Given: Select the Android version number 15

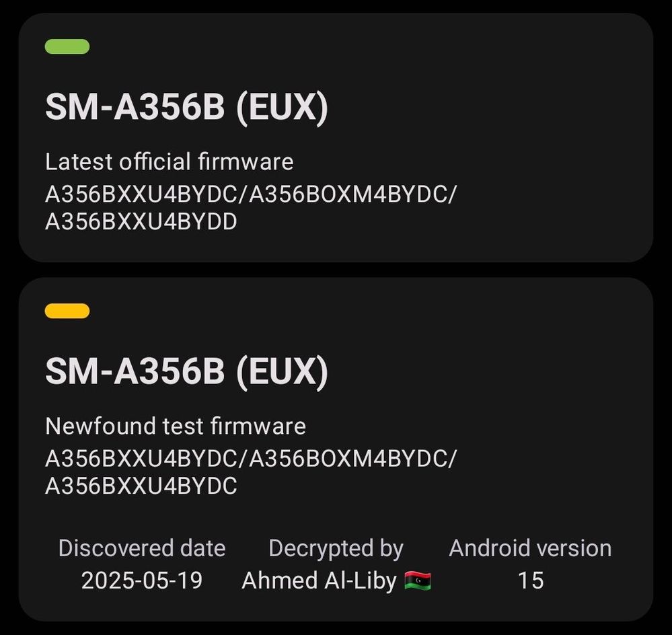Looking at the screenshot, I should coord(531,581).
